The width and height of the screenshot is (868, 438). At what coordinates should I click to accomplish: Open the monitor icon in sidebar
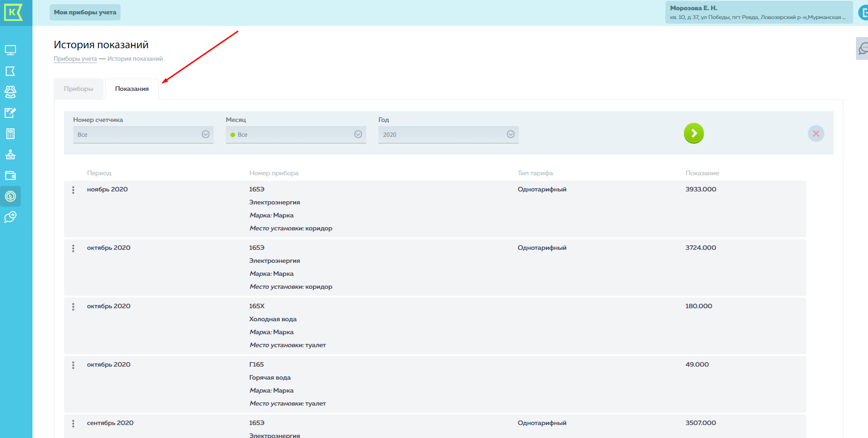[x=10, y=50]
